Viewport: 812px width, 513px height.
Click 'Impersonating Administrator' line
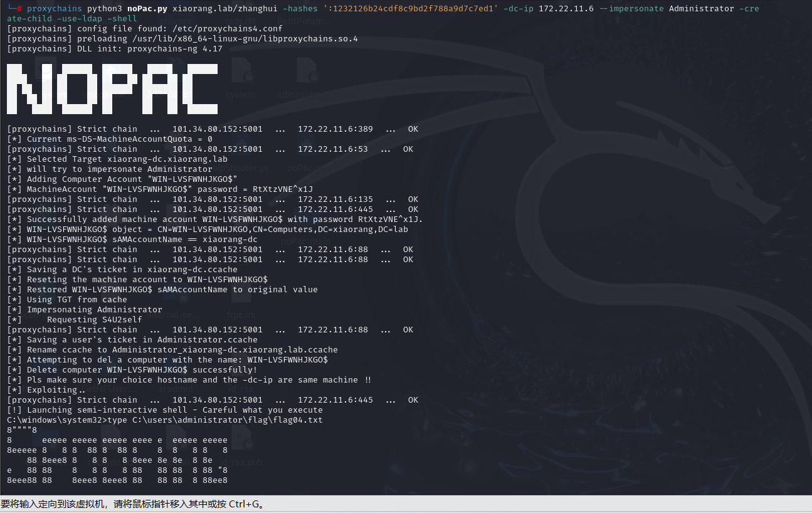[85, 310]
